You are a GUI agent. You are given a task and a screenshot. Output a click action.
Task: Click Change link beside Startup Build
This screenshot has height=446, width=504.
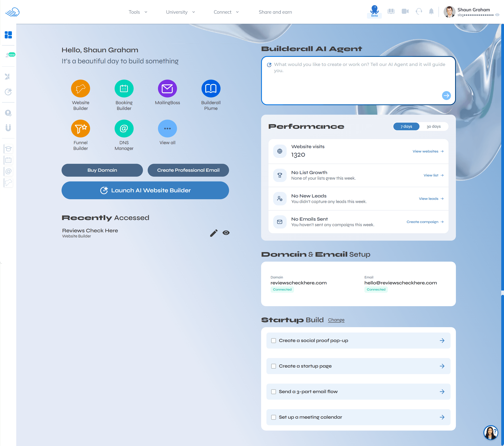coord(336,320)
